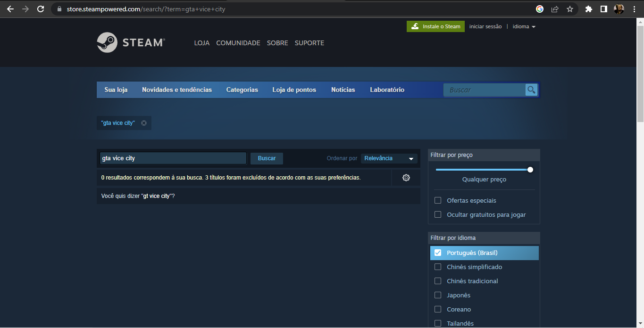
Task: Remove the "gta vice city" tag filter
Action: 144,123
